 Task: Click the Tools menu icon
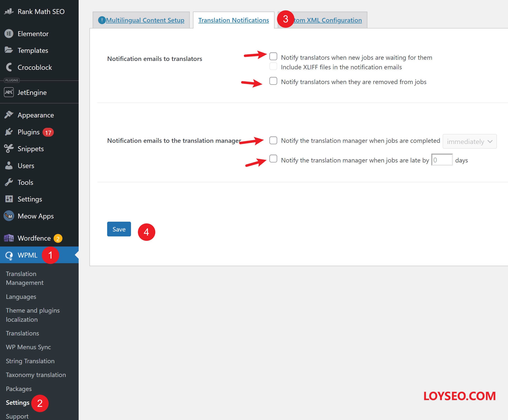tap(9, 182)
